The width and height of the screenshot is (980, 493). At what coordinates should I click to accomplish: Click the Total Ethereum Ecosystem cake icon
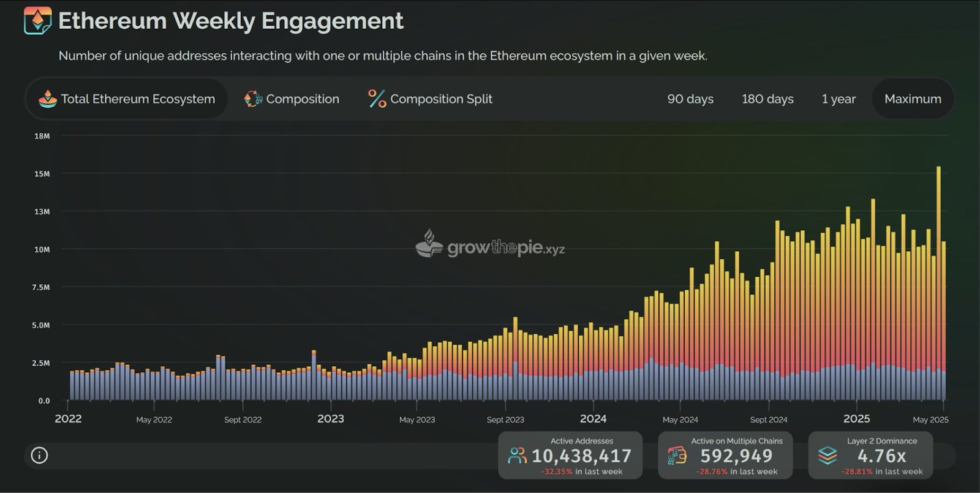48,99
